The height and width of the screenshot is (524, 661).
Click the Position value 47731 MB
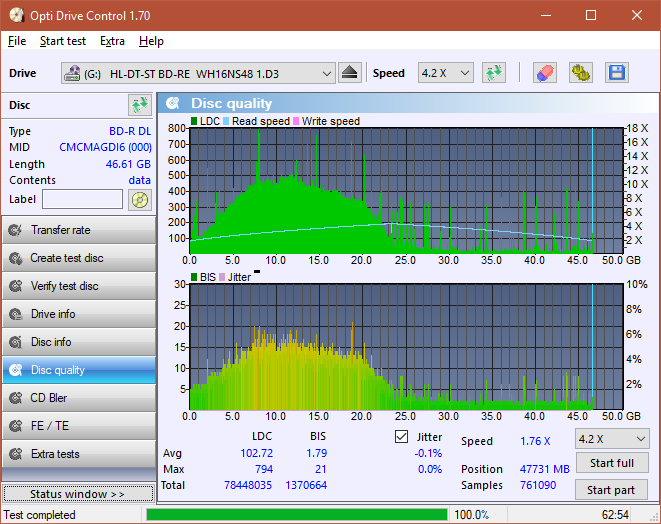pos(545,469)
